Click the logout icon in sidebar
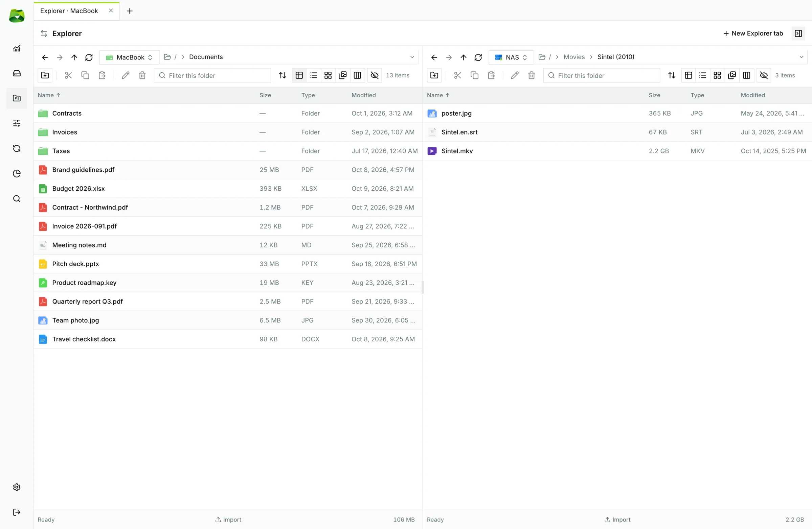812x529 pixels. [16, 512]
